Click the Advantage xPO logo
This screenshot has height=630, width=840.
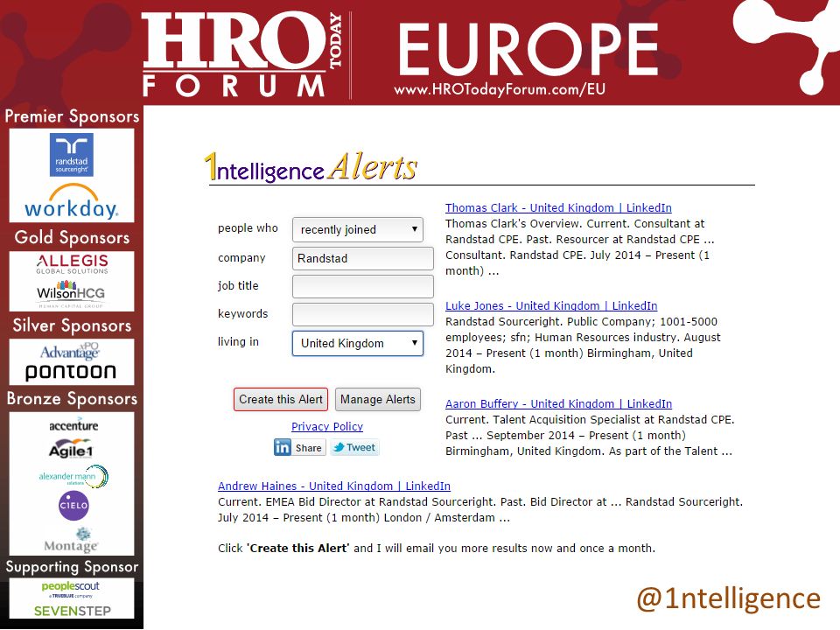click(70, 351)
